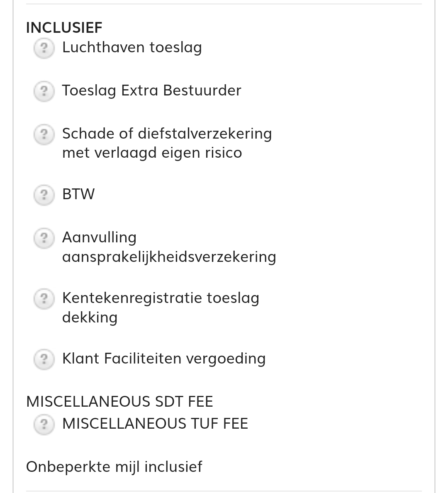Show info icon for Aanvulling aansprakelijkheidsverzekering
The image size is (448, 493).
pos(44,238)
